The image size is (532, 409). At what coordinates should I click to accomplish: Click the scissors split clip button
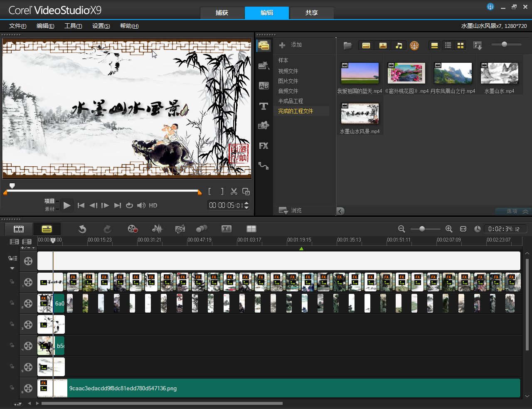click(x=234, y=192)
